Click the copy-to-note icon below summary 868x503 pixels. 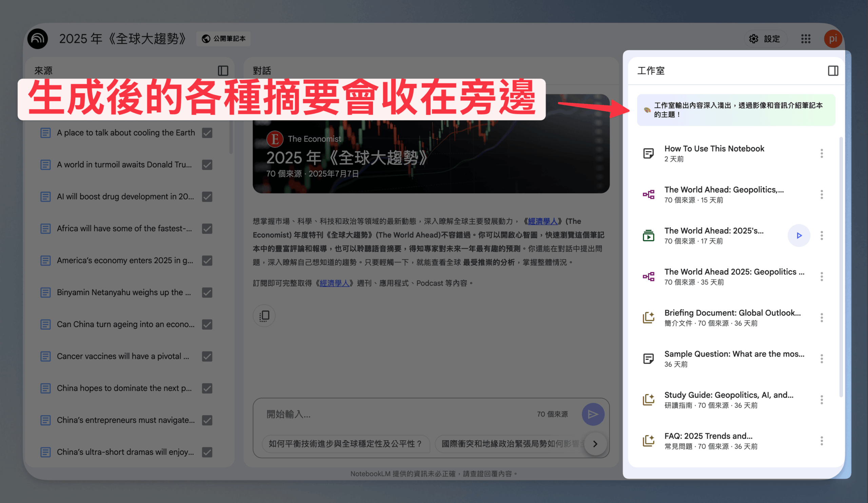pyautogui.click(x=264, y=315)
